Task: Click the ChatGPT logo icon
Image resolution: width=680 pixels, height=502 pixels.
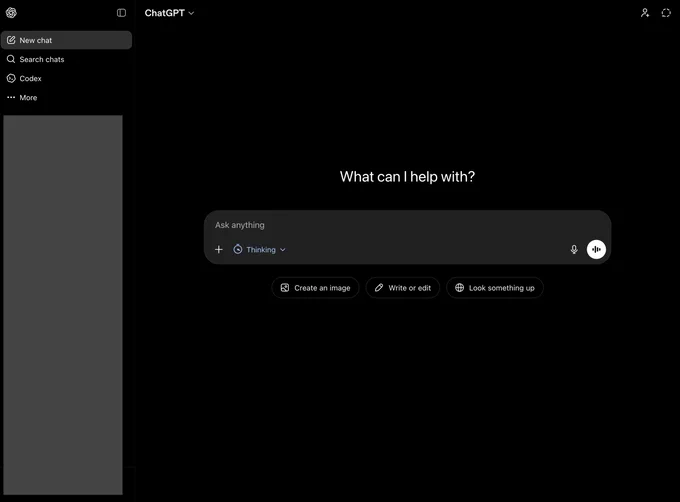Action: [11, 13]
